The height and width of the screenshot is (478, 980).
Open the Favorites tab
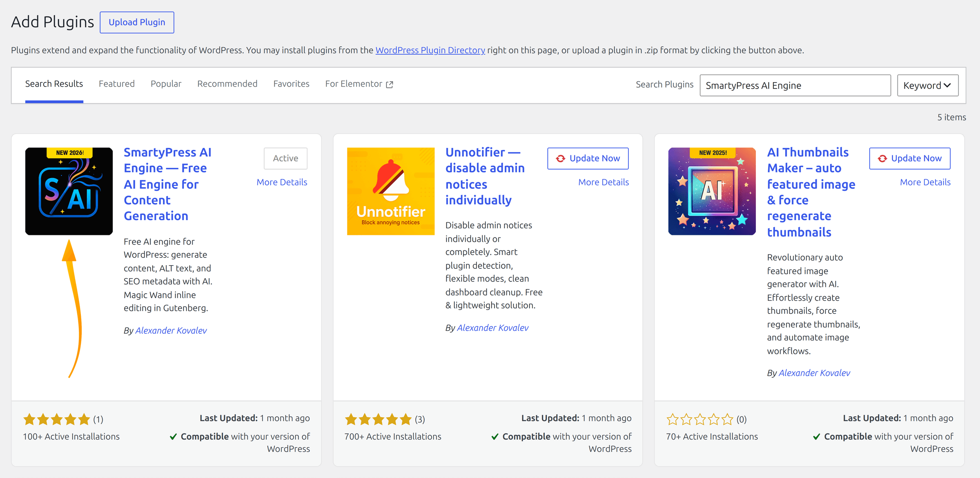(291, 84)
